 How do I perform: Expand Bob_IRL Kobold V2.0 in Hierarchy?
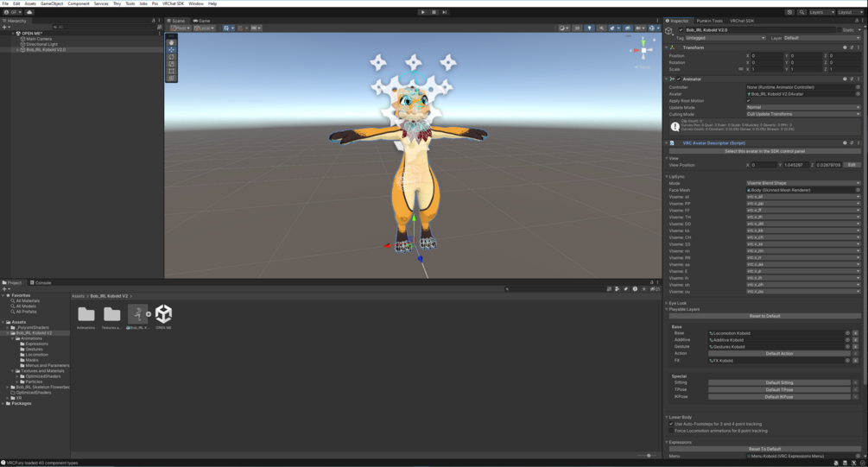[17, 50]
